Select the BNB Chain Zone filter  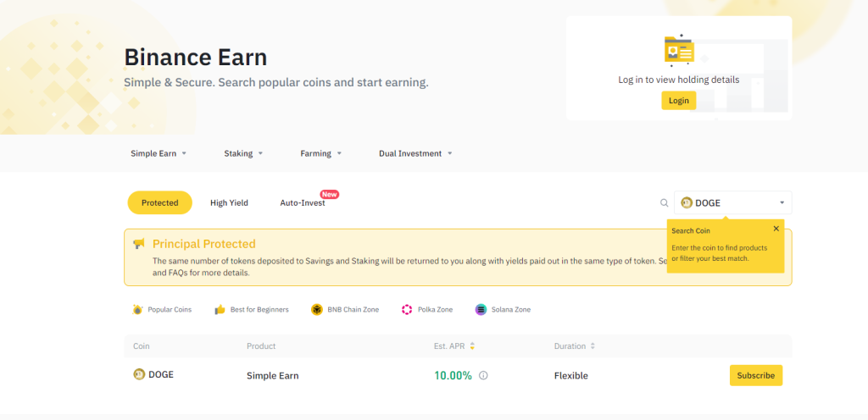click(x=345, y=309)
